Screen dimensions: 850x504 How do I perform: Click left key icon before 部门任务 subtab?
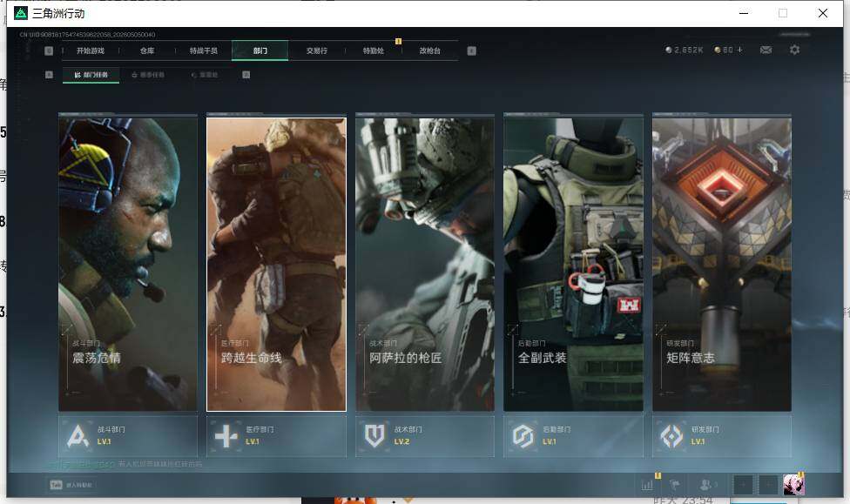(x=49, y=75)
